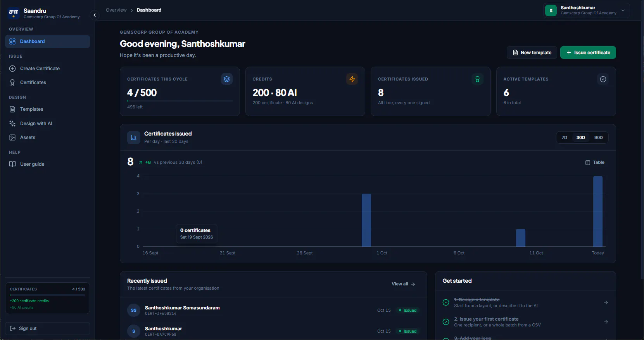Click the Issued badge for CERT-DA7C9F68

click(407, 331)
